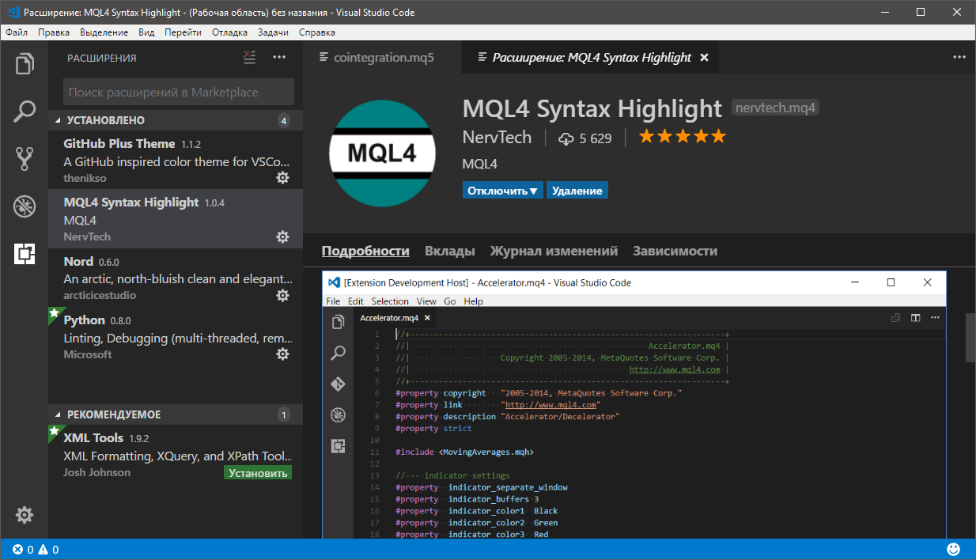This screenshot has height=560, width=976.
Task: Open editor more actions ellipsis
Action: [959, 58]
